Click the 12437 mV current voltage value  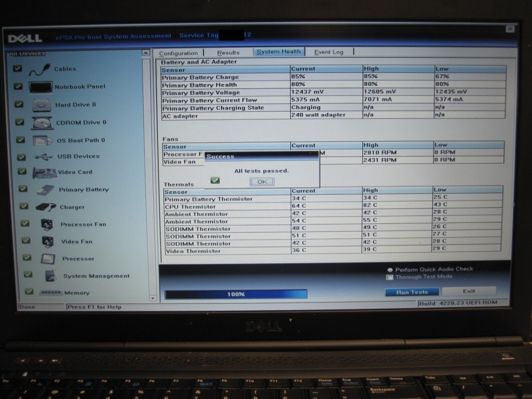[308, 92]
